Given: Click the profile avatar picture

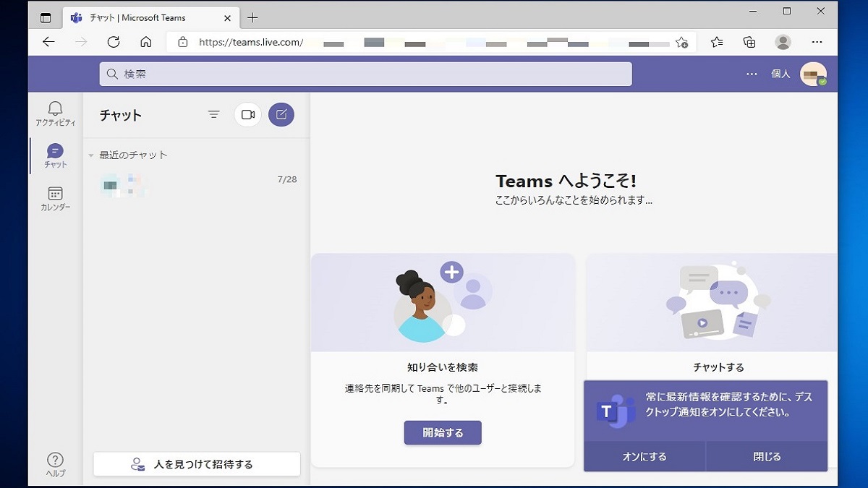Looking at the screenshot, I should click(813, 74).
